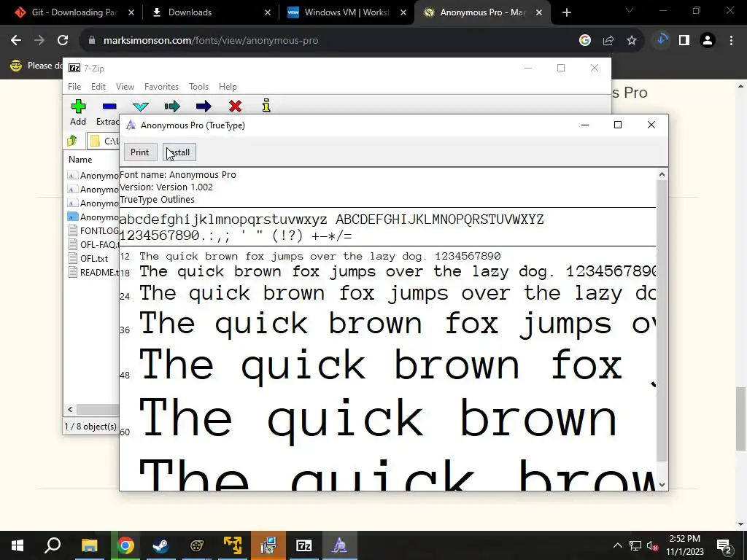
Task: Open the tab search chevron in Chrome
Action: click(630, 10)
